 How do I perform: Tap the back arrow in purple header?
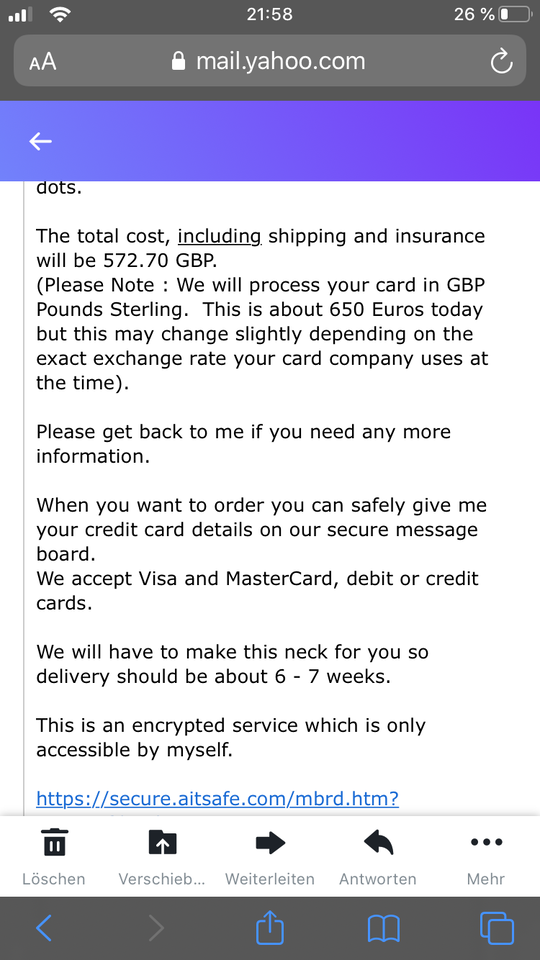(x=40, y=141)
